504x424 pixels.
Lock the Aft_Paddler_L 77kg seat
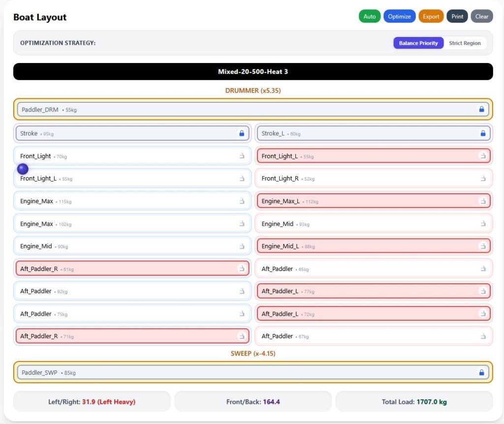point(483,291)
